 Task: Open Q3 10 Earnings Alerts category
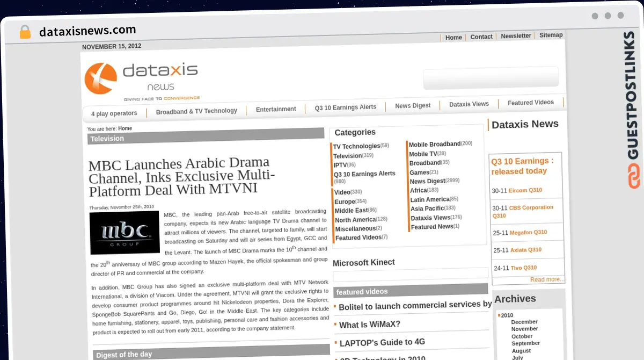364,174
